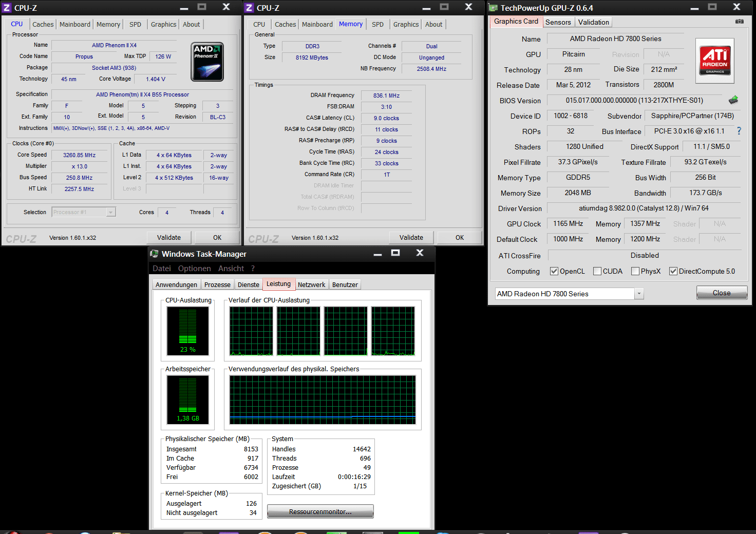Click the Bandwidth value 173.7 GB/s
The width and height of the screenshot is (756, 534).
click(706, 193)
